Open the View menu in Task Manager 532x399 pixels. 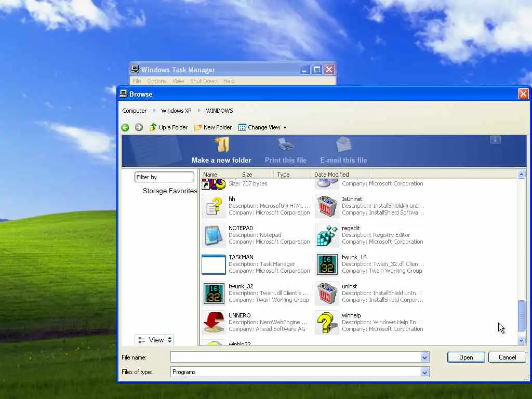[x=179, y=81]
